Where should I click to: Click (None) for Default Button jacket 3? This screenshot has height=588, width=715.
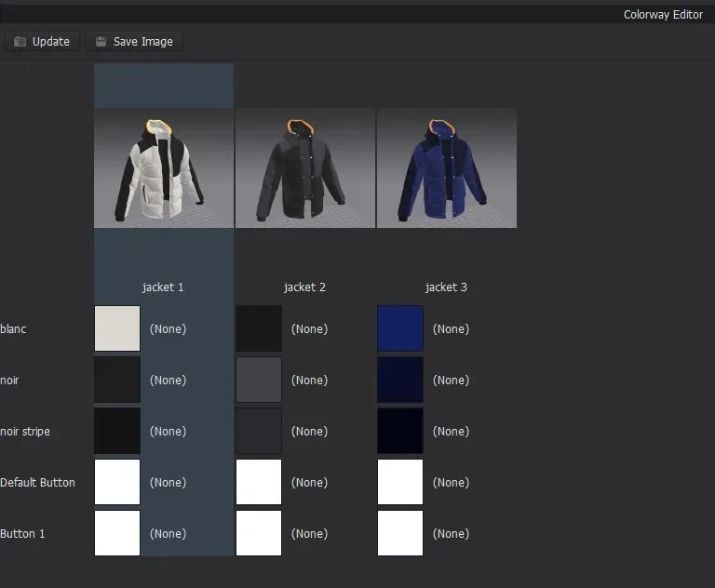tap(451, 482)
